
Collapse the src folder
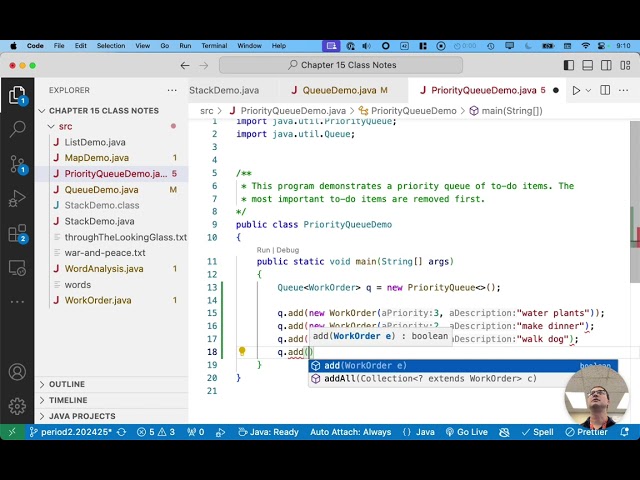click(x=64, y=127)
